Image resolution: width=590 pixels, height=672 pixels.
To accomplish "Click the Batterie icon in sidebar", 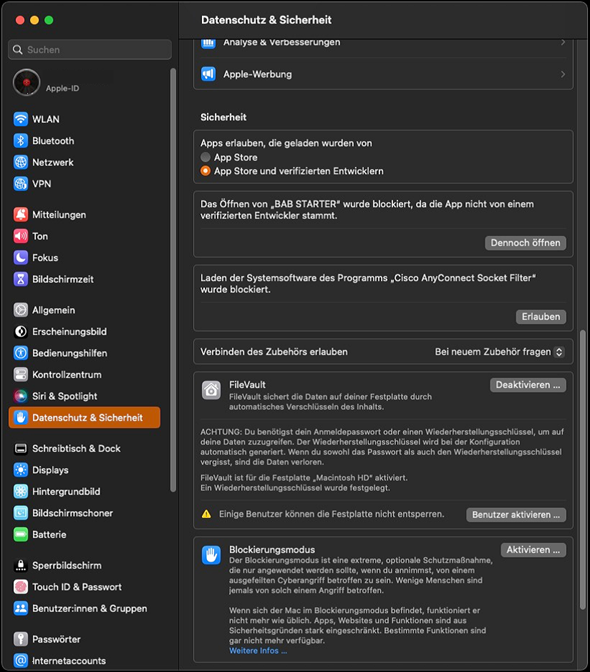I will (21, 534).
